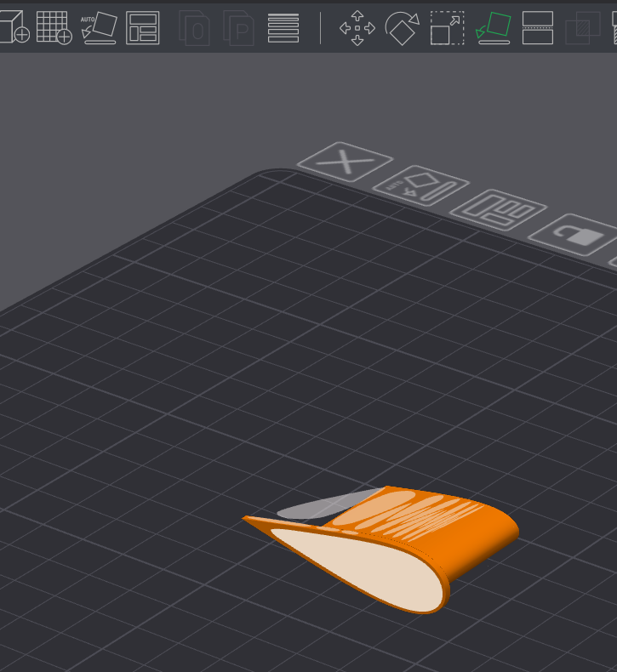This screenshot has height=672, width=617.
Task: Run Auto orient from the top toolbar
Action: coord(99,28)
